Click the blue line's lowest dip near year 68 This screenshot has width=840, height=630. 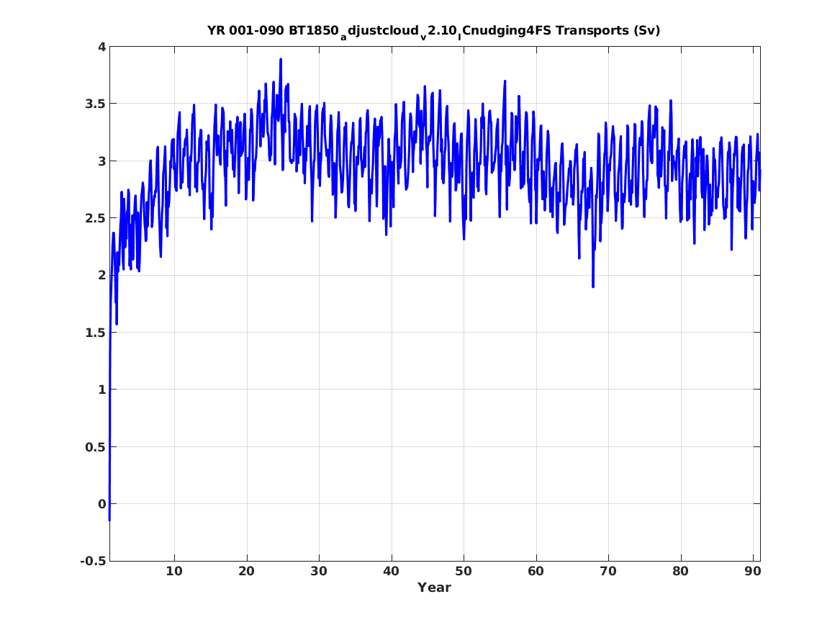click(x=593, y=286)
